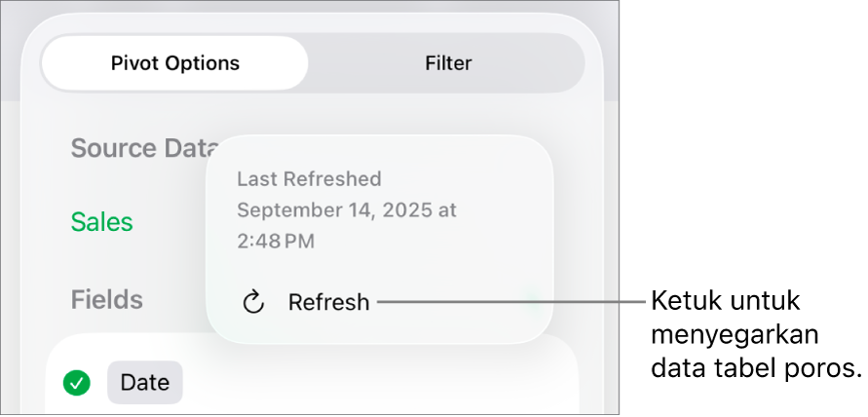Open the Filter tab
This screenshot has height=417, width=868.
[x=448, y=63]
